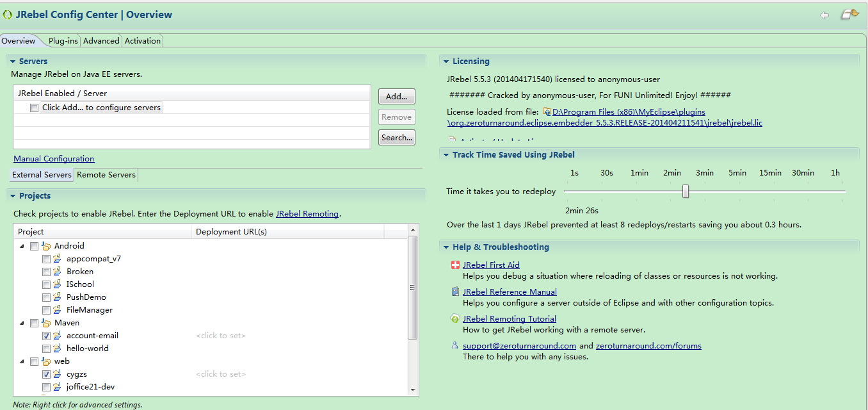Collapse the Maven tree node

(22, 323)
